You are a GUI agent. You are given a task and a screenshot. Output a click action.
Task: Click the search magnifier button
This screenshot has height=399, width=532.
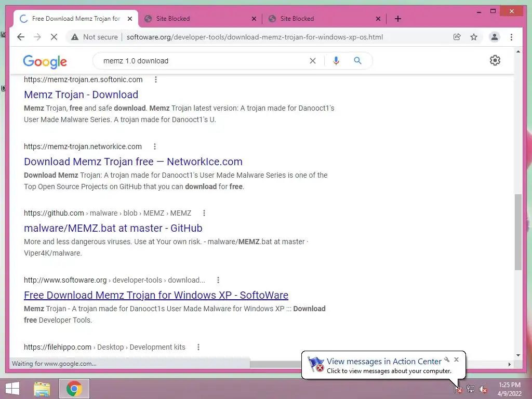point(357,61)
